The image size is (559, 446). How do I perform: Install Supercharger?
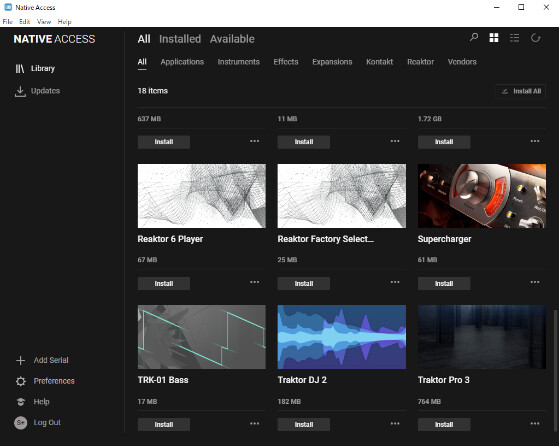pyautogui.click(x=444, y=283)
